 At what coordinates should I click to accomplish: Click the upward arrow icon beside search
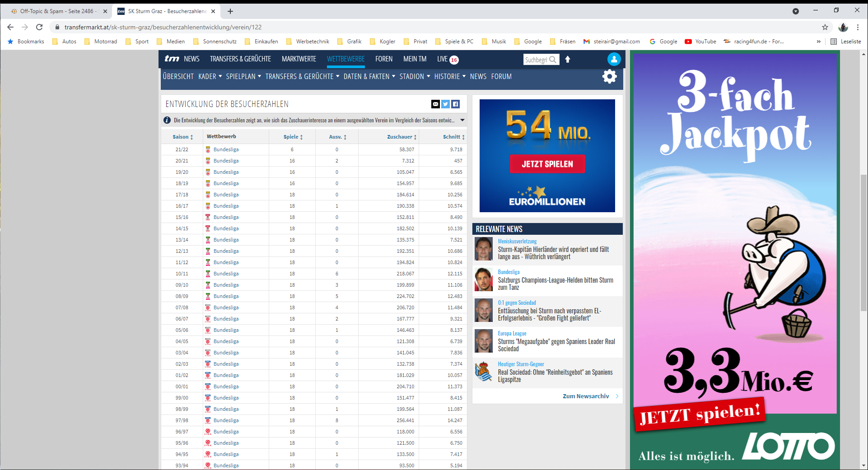pos(568,59)
